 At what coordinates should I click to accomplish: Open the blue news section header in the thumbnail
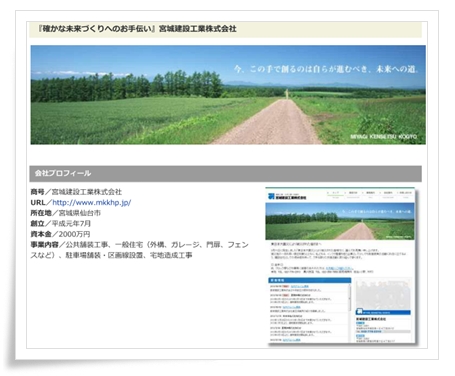[309, 280]
